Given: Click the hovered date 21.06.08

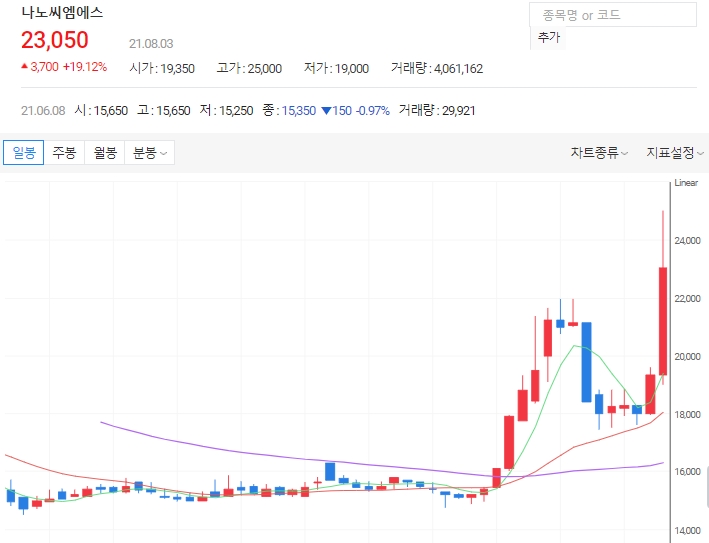Looking at the screenshot, I should pos(43,111).
